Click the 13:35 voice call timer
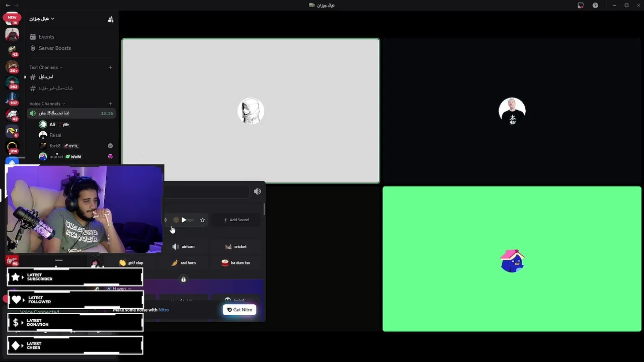 pyautogui.click(x=107, y=114)
